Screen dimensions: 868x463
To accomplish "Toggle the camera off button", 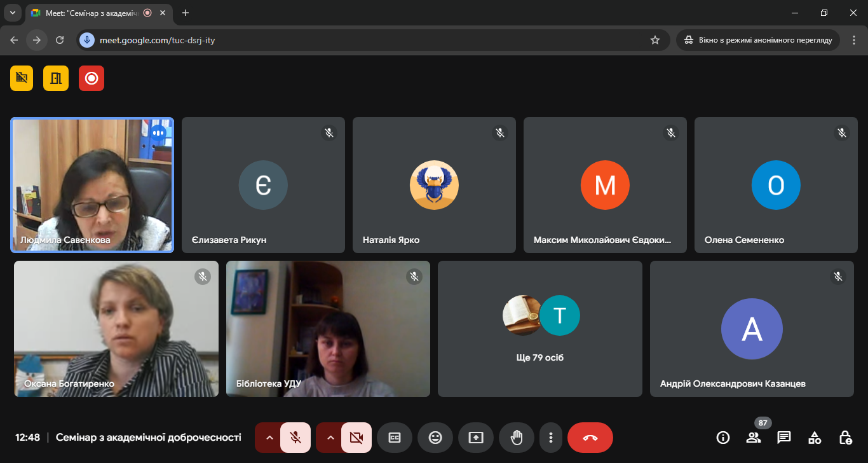I will [356, 438].
